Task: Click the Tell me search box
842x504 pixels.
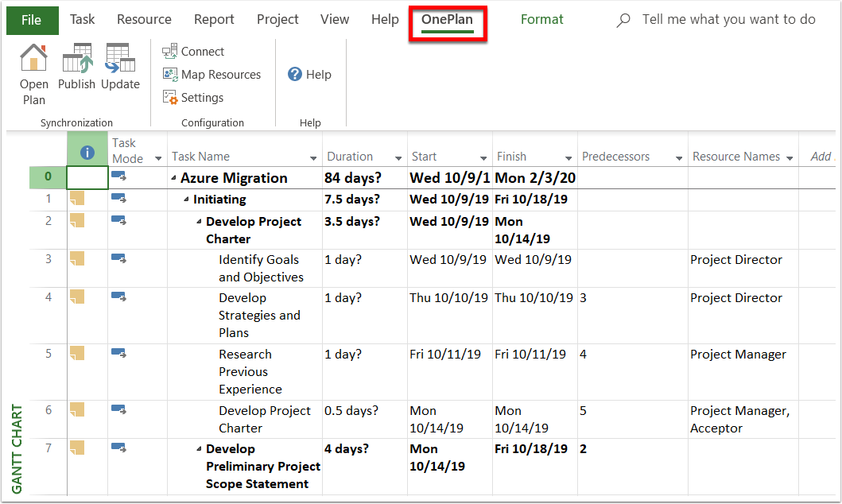Action: pyautogui.click(x=716, y=19)
